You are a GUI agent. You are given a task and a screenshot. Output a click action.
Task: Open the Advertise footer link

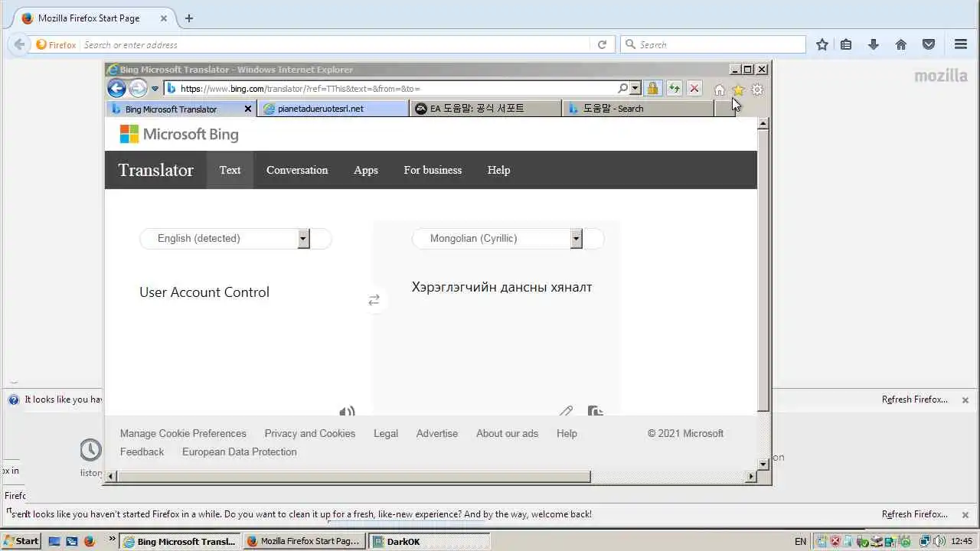(x=437, y=433)
